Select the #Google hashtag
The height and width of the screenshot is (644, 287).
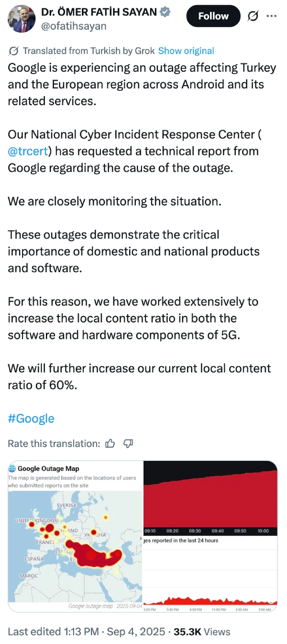click(x=31, y=418)
